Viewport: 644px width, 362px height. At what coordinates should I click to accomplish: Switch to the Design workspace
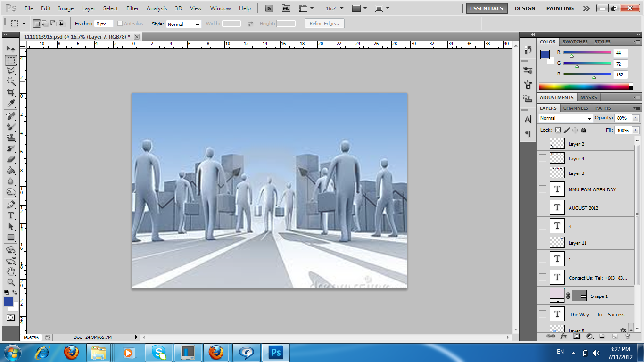pos(525,8)
